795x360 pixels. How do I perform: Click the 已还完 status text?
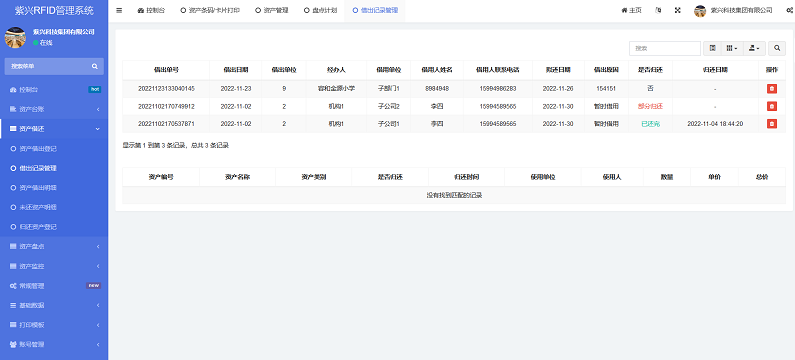tap(651, 124)
